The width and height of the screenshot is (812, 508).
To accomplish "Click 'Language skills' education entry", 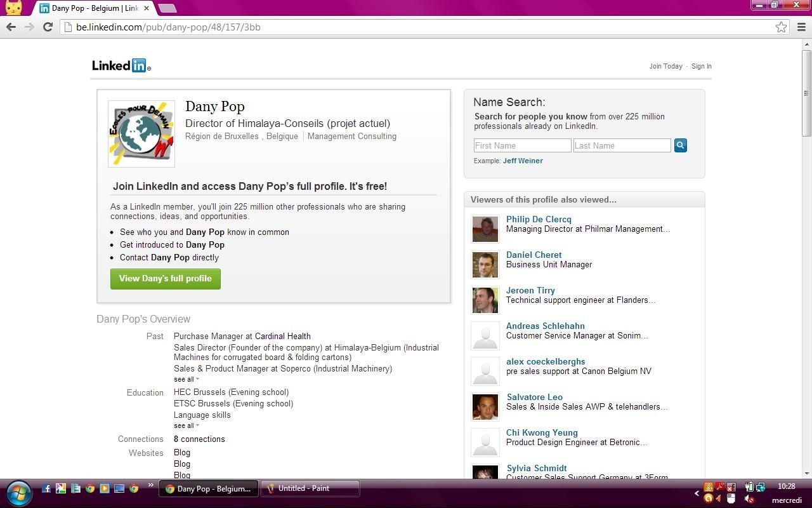I will click(202, 415).
